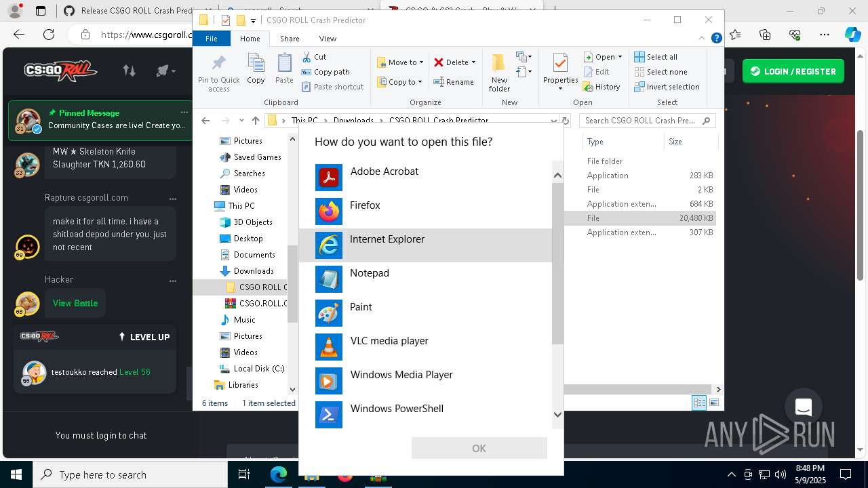Image resolution: width=868 pixels, height=488 pixels.
Task: Confirm with the OK button
Action: (x=479, y=448)
